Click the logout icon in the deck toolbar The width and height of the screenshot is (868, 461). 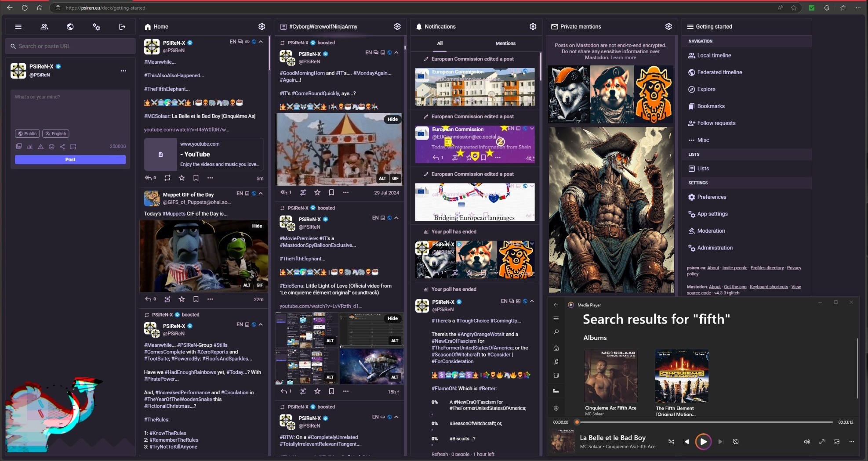click(122, 27)
